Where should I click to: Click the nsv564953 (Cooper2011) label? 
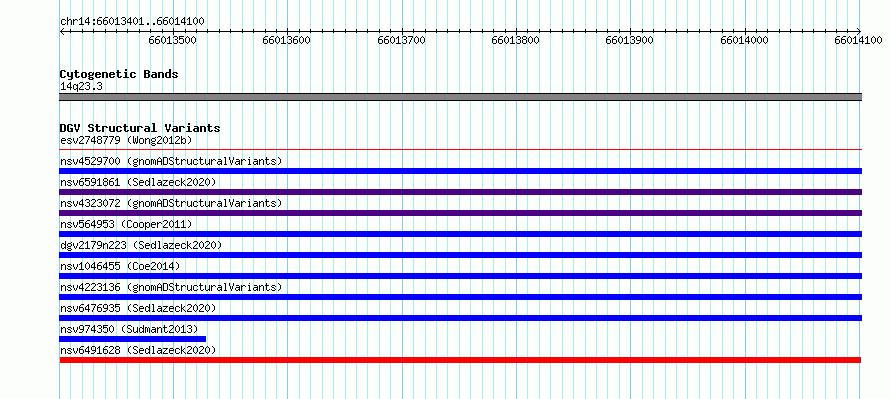(126, 224)
